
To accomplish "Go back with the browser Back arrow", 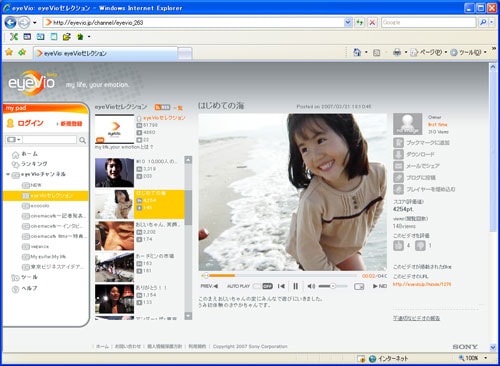I will (x=10, y=23).
